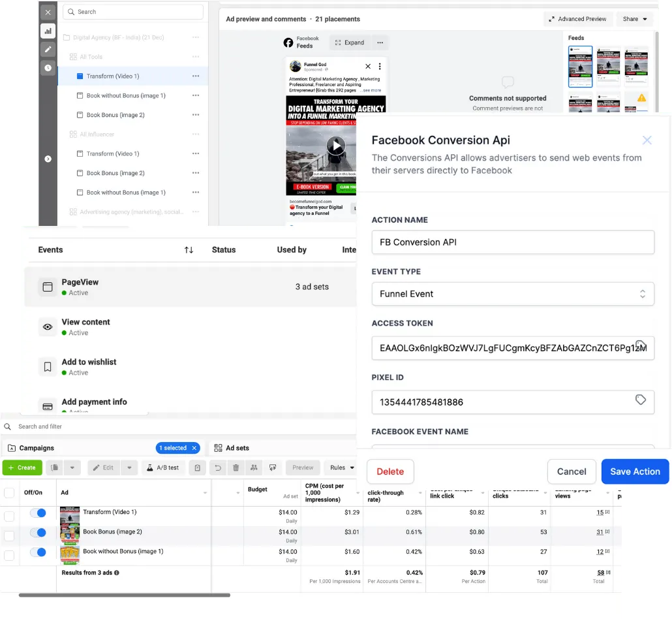672x619 pixels.
Task: Toggle off Book without Bonus (image 1) ad
Action: [38, 552]
